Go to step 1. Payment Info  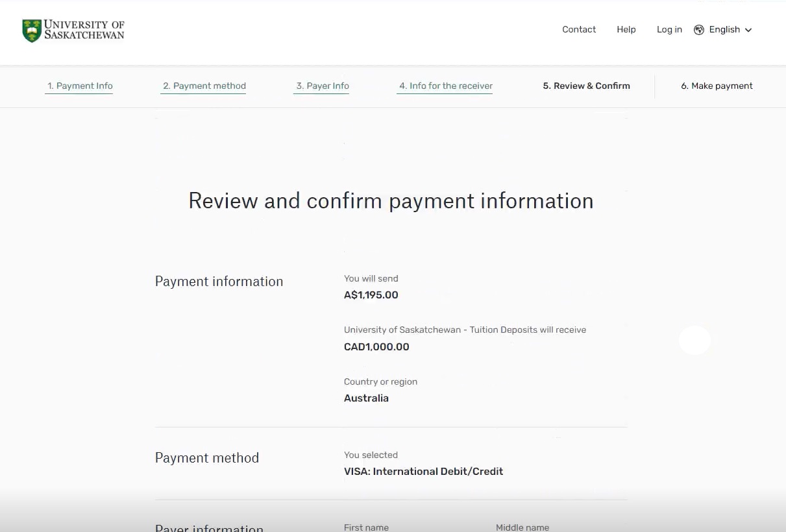(80, 86)
